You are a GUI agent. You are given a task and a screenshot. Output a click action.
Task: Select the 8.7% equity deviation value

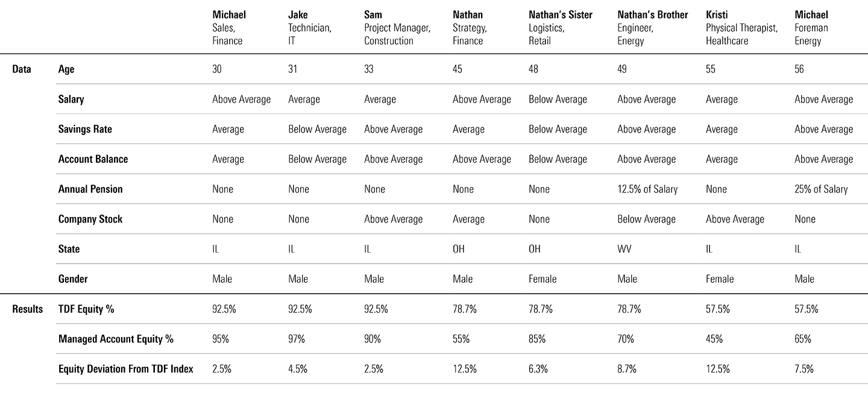pos(626,368)
